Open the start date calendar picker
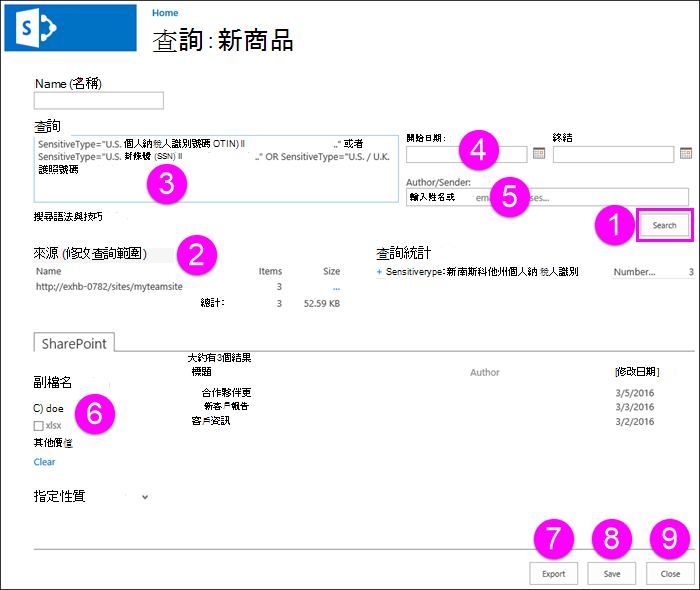Viewport: 700px width, 590px height. click(x=539, y=154)
